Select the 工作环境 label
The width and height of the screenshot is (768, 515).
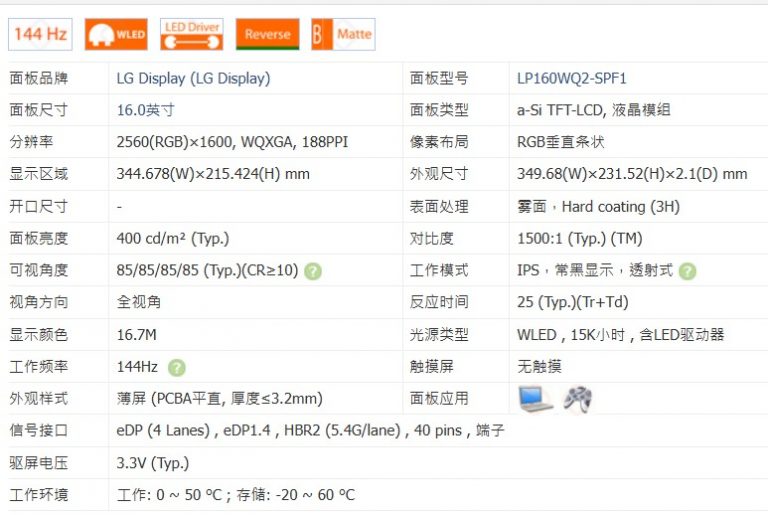pyautogui.click(x=39, y=495)
